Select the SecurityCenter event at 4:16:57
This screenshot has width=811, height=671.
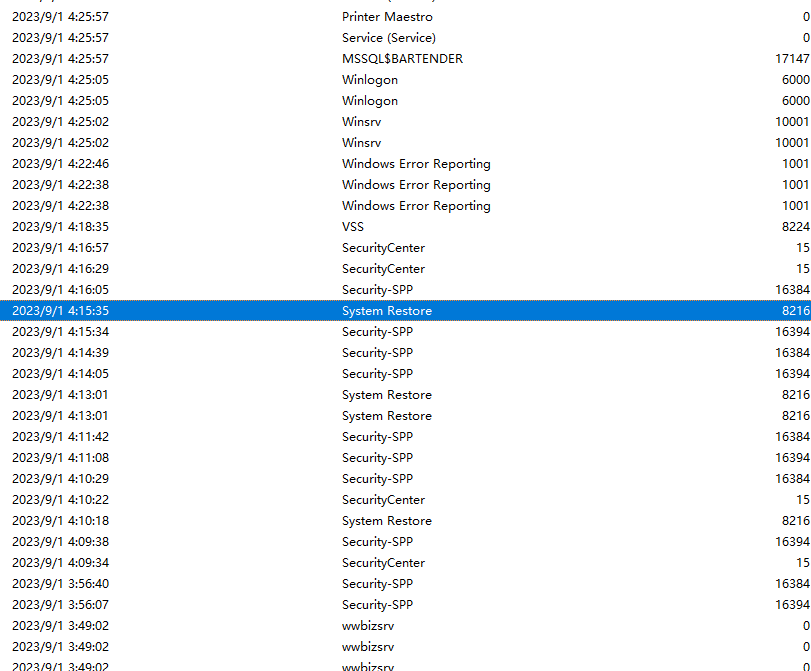click(406, 248)
